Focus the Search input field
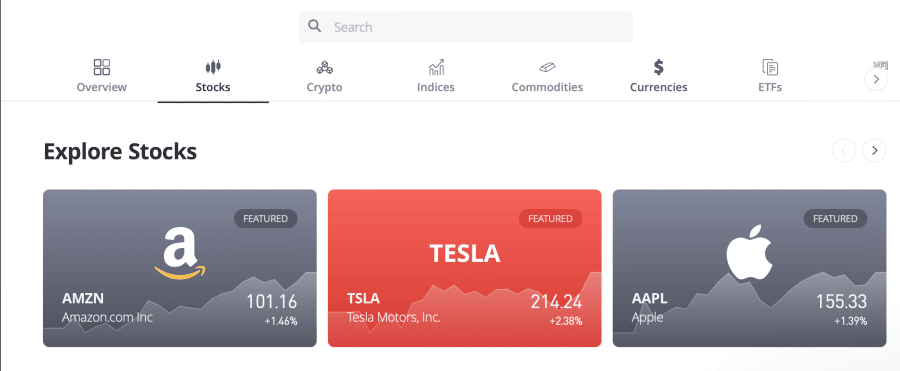The height and width of the screenshot is (371, 900). pos(465,27)
